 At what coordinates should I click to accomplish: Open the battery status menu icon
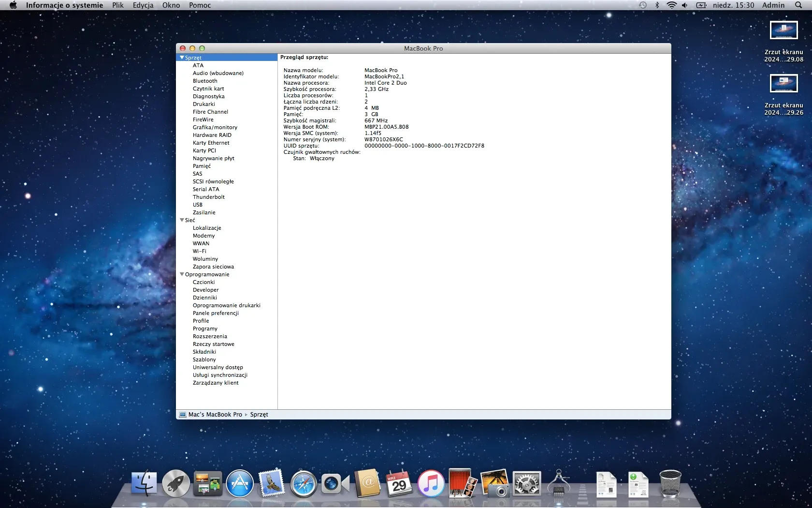(x=701, y=5)
